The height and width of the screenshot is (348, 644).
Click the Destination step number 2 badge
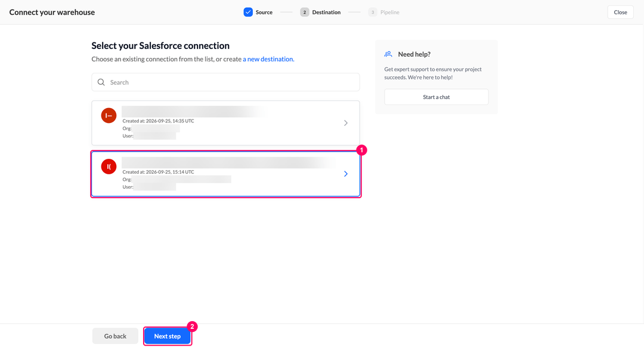click(304, 12)
